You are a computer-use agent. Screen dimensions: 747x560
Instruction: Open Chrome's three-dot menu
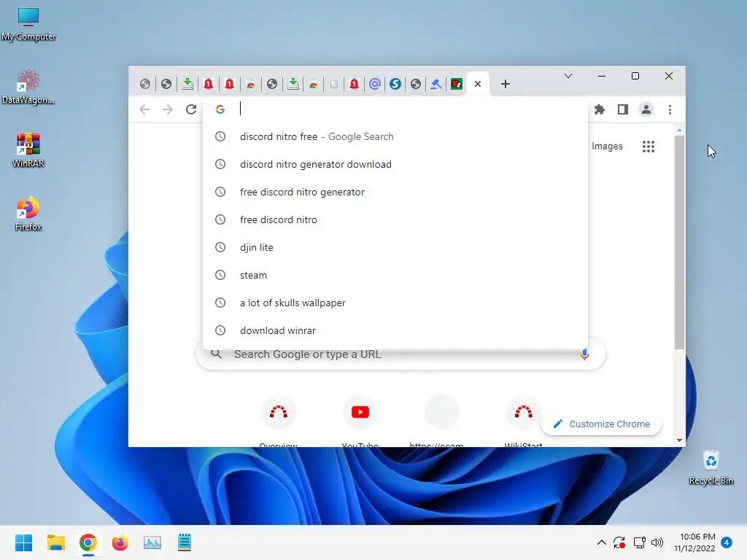670,109
